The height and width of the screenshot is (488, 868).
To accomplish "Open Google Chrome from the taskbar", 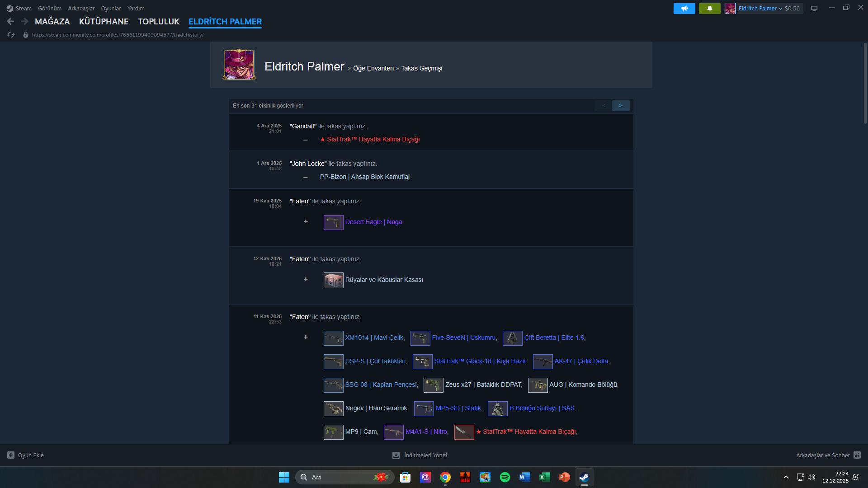I will tap(445, 477).
